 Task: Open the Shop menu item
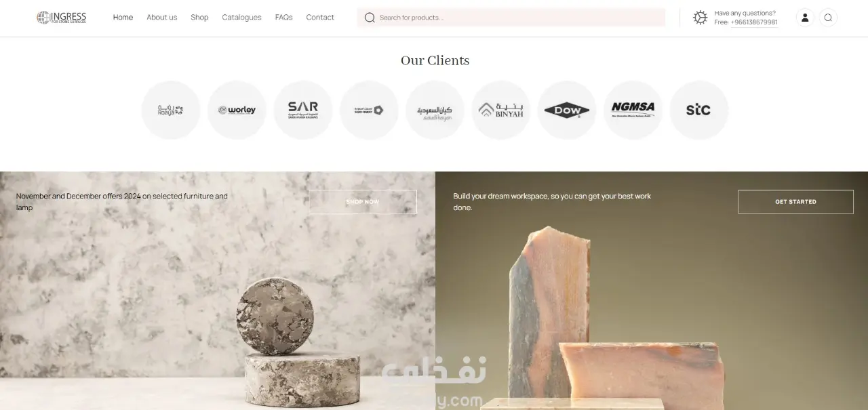tap(199, 18)
